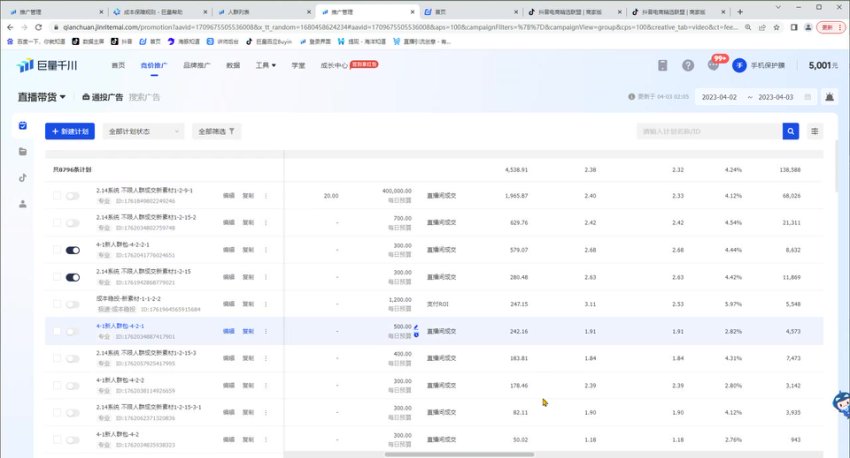
Task: Click the folder icon in left sidebar
Action: click(22, 152)
